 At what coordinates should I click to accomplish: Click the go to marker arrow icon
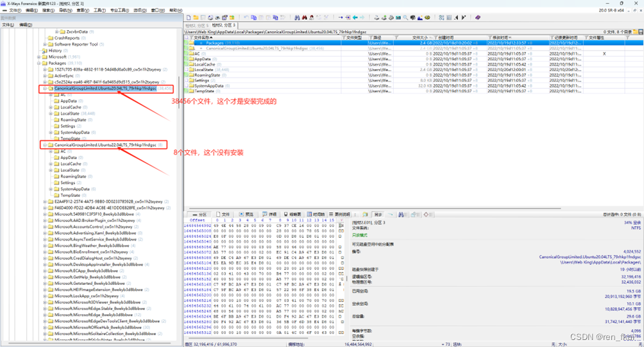(348, 18)
